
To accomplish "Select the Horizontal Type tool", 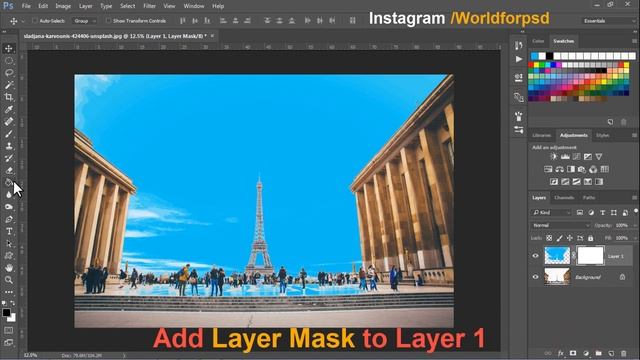I will click(x=9, y=231).
